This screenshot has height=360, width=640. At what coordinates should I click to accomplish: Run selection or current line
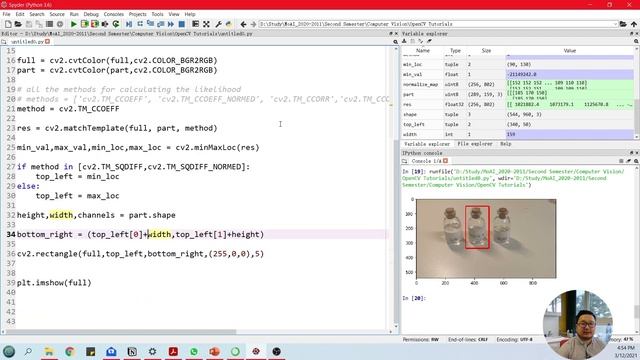(x=105, y=24)
